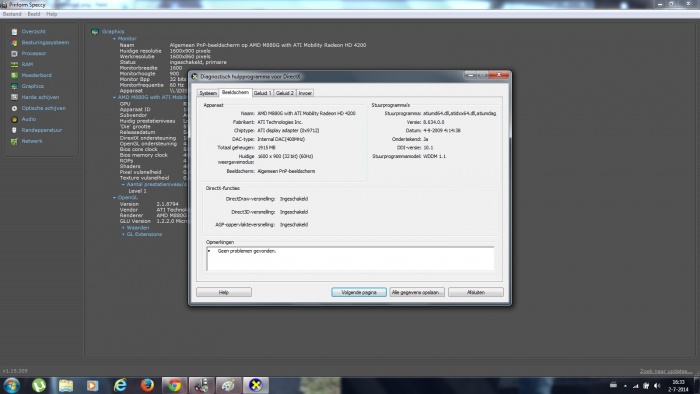
Task: Click the 'Geen problemen gevonden.' note
Action: pos(247,251)
